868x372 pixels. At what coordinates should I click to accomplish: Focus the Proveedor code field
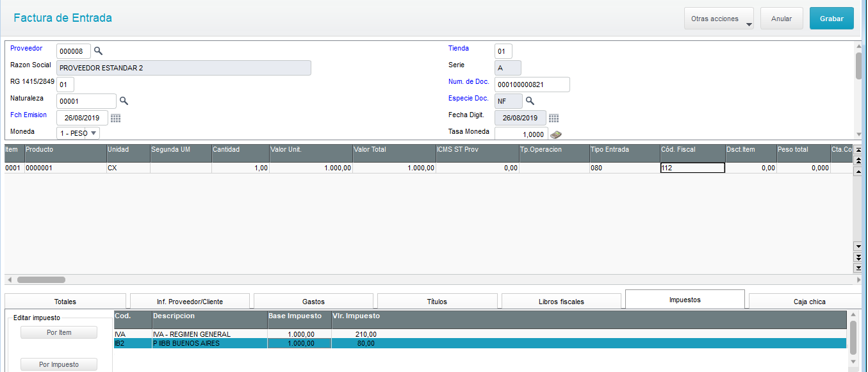(74, 51)
